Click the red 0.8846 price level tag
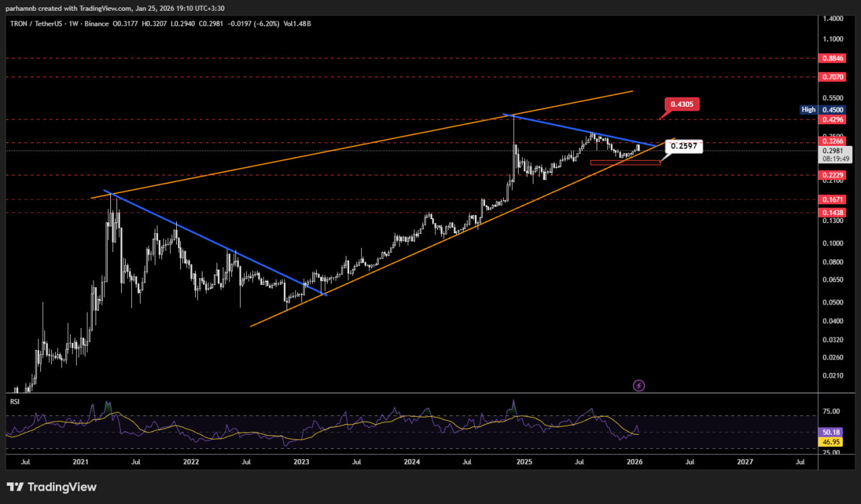 pyautogui.click(x=833, y=58)
